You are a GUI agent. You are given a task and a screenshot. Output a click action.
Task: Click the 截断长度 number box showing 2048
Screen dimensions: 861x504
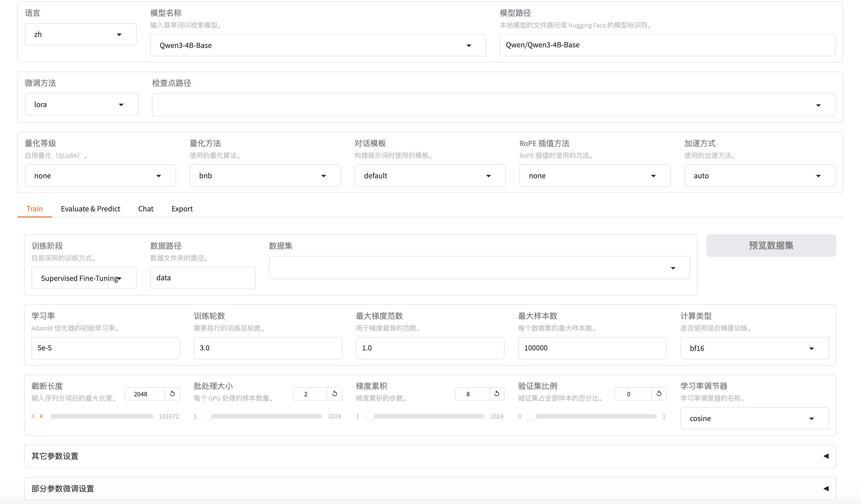click(145, 394)
